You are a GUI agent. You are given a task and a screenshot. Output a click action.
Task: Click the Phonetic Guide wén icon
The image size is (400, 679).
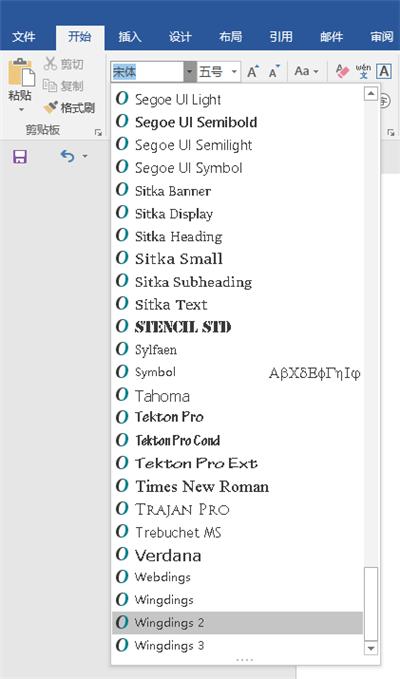[363, 71]
